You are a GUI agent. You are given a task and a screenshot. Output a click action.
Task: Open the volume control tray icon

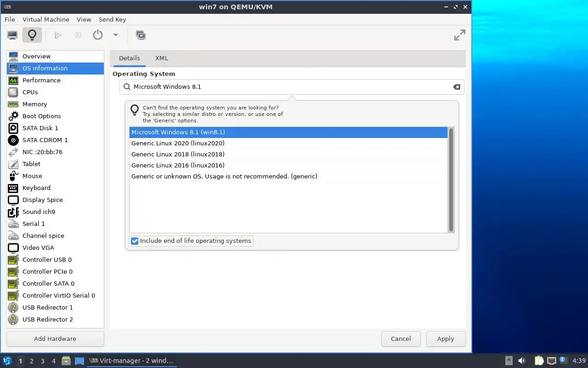[x=522, y=361]
